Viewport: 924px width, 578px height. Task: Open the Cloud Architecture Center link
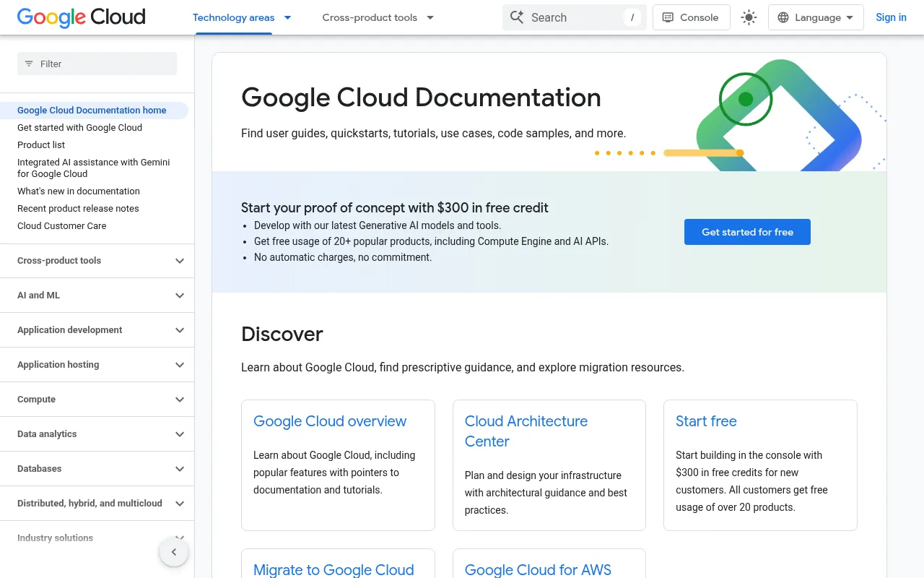pos(526,431)
